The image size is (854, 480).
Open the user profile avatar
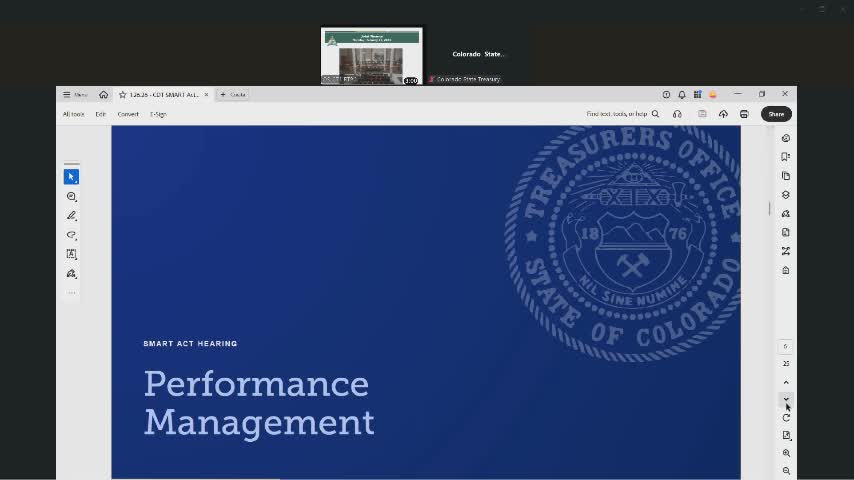coord(713,95)
